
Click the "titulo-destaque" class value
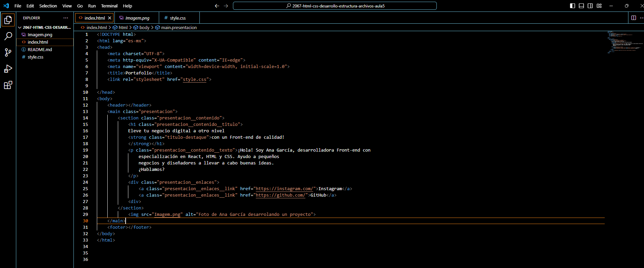(x=187, y=137)
